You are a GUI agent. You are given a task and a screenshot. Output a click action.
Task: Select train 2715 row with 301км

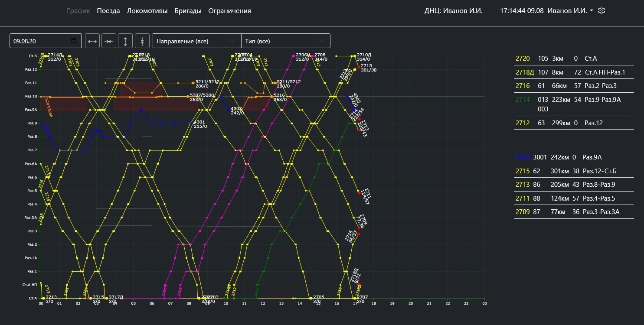(574, 171)
